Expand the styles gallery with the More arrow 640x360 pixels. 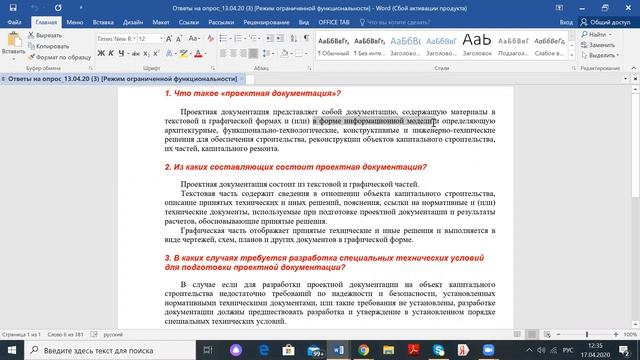pyautogui.click(x=572, y=56)
